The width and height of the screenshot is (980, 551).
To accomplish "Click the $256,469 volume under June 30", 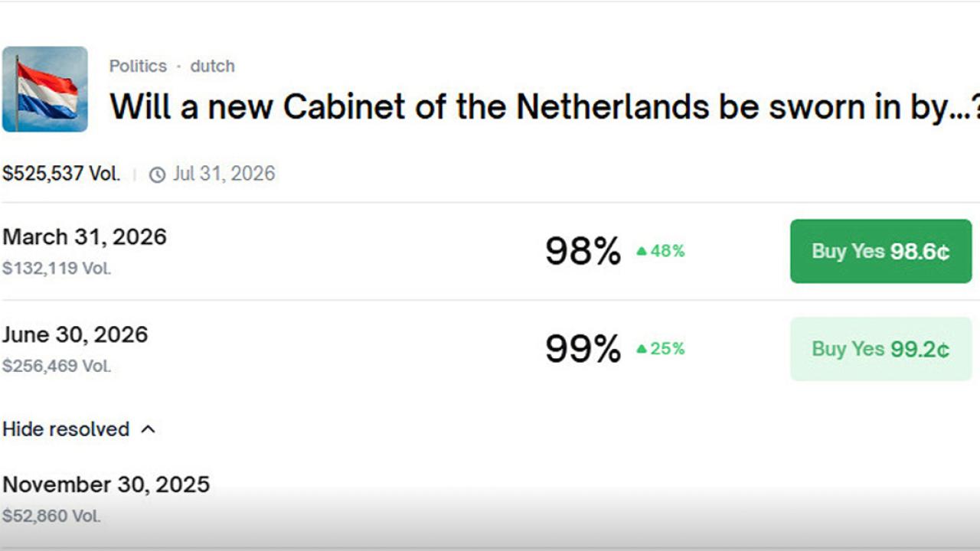I will click(57, 366).
